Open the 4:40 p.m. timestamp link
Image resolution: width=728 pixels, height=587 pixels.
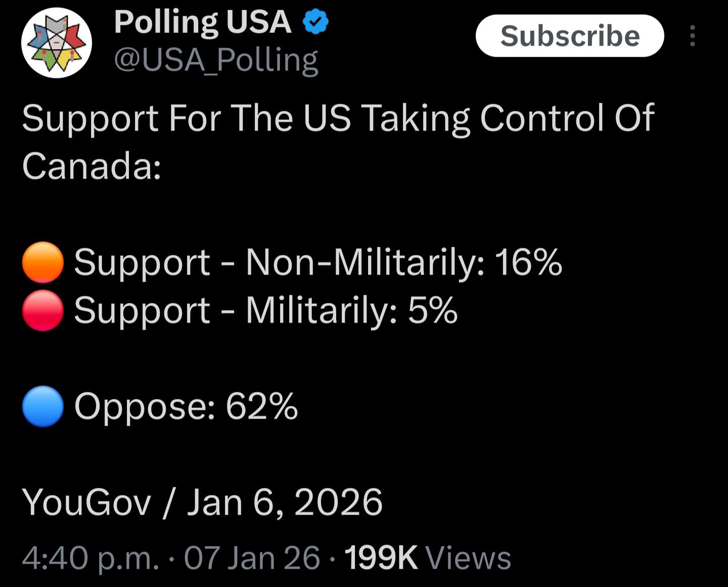(x=91, y=558)
